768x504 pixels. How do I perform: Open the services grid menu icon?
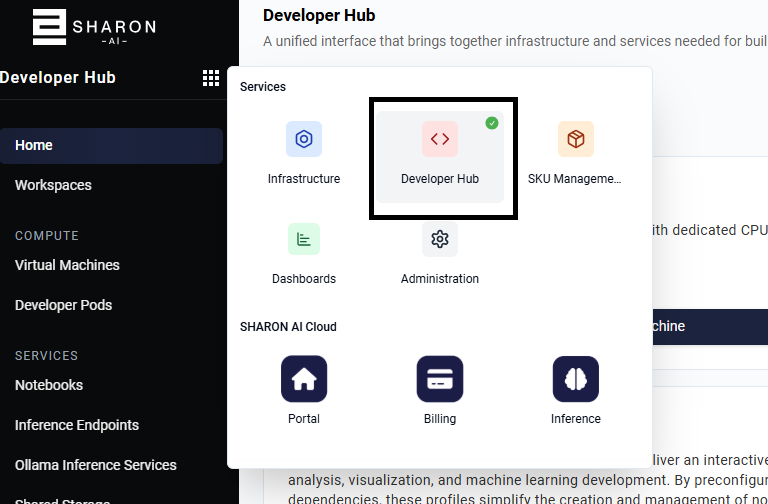coord(211,78)
